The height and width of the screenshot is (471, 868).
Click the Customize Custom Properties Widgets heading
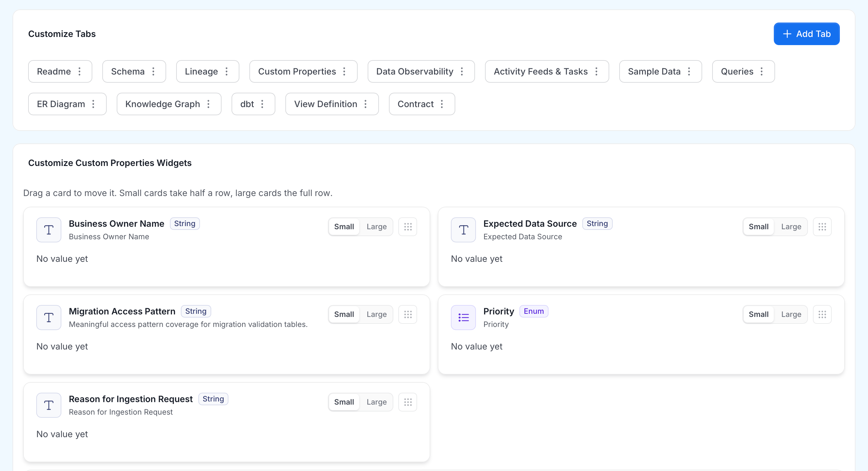(110, 163)
